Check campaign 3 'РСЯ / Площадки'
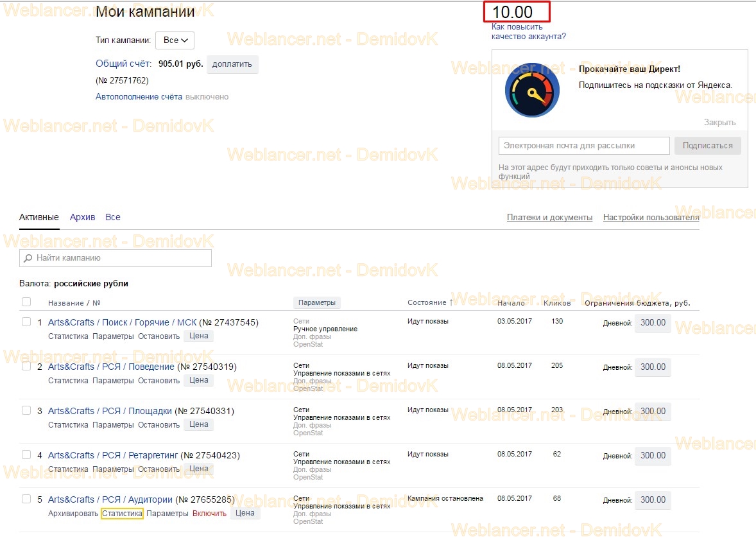 [x=26, y=411]
